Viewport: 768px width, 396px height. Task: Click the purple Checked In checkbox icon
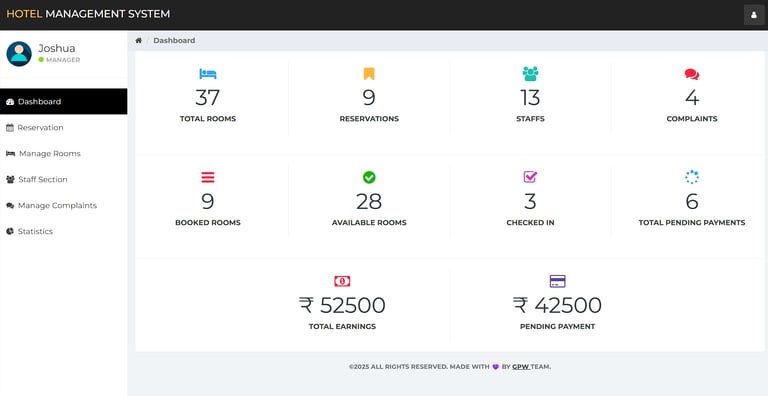[x=530, y=177]
